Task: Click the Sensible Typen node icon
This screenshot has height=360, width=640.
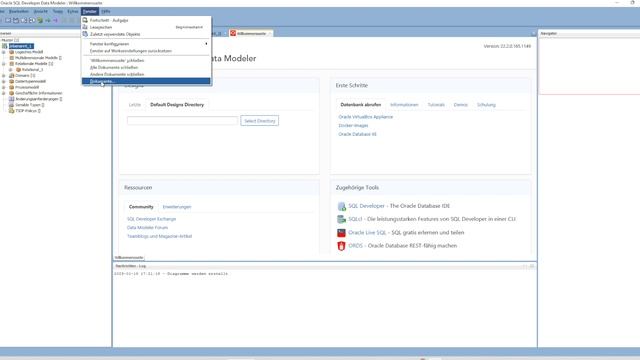Action: click(11, 105)
